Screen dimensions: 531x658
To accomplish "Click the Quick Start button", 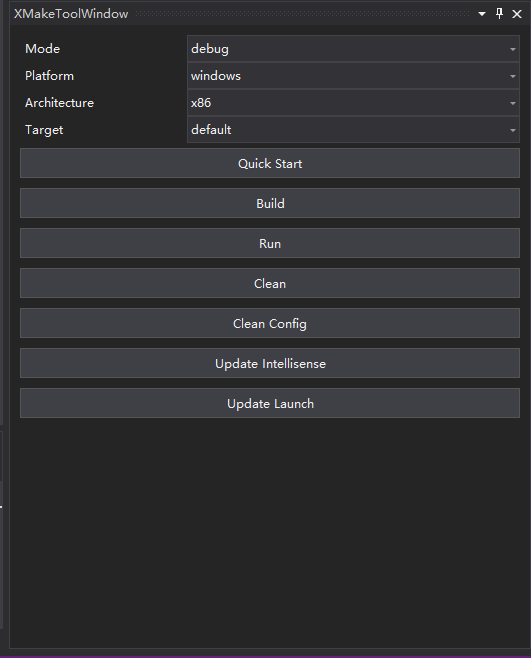I will (x=270, y=163).
